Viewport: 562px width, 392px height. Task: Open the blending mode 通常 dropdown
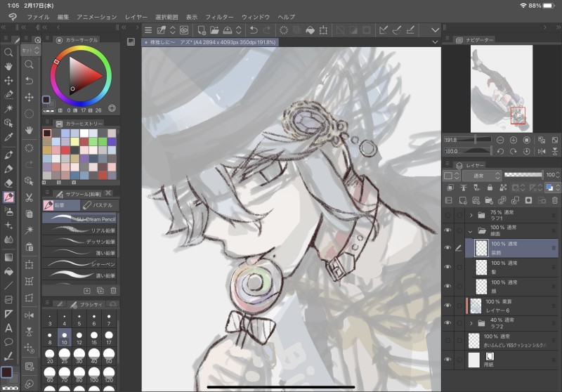pyautogui.click(x=482, y=176)
